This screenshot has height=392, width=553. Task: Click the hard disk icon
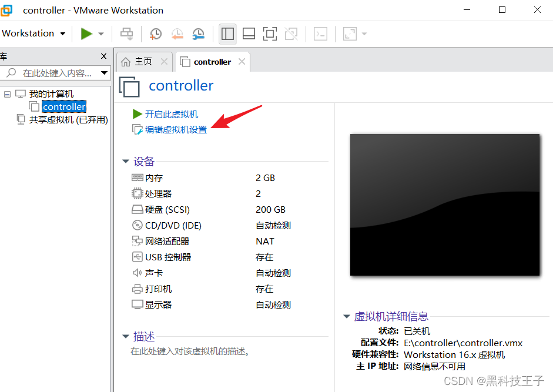click(x=137, y=210)
